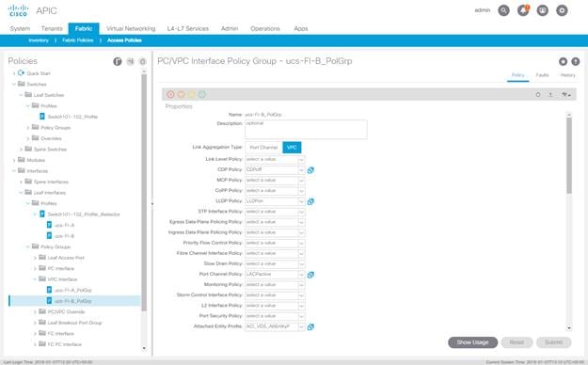The height and width of the screenshot is (365, 588).
Task: Click the Submit button
Action: pos(553,342)
